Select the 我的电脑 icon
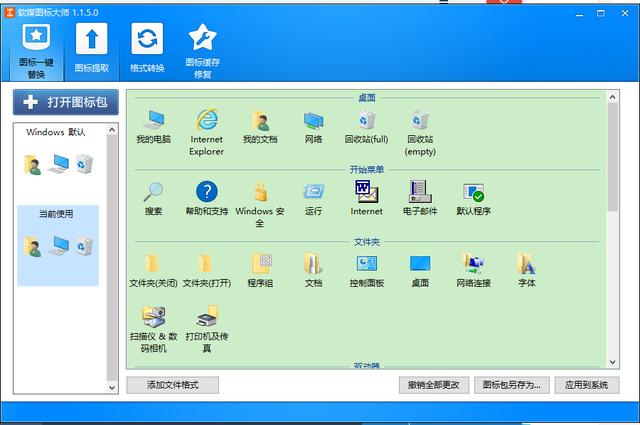The width and height of the screenshot is (640, 425). pos(153,122)
